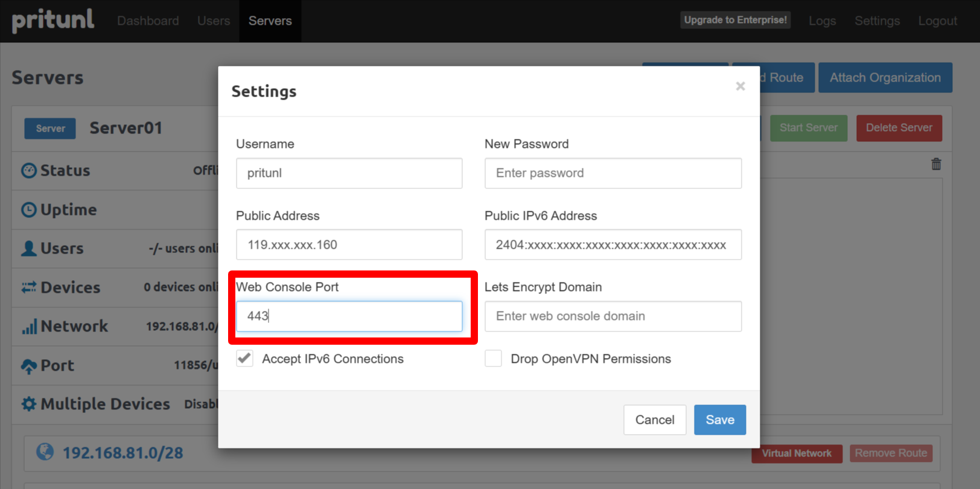Click the Status clock icon
The width and height of the screenshot is (980, 489).
(29, 171)
